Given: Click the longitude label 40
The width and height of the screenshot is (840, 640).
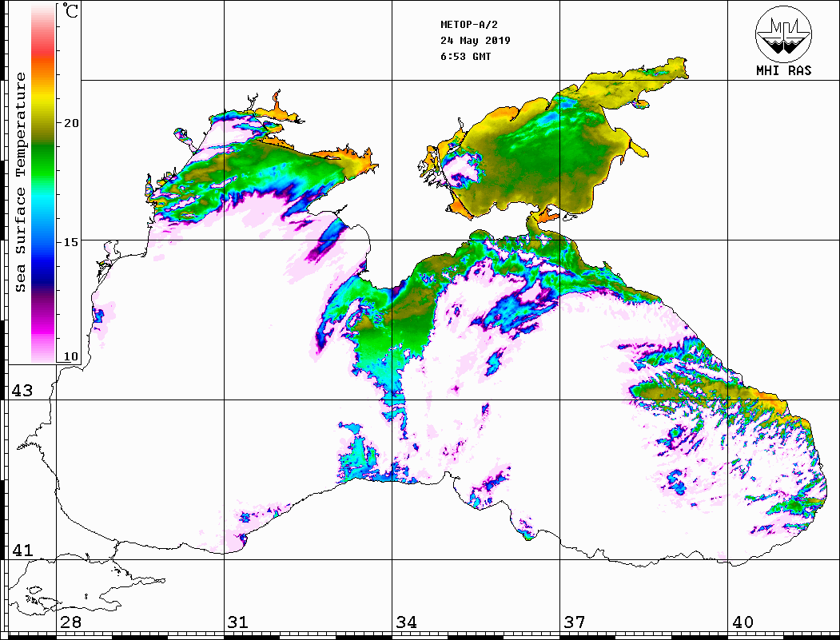Looking at the screenshot, I should pyautogui.click(x=742, y=622).
